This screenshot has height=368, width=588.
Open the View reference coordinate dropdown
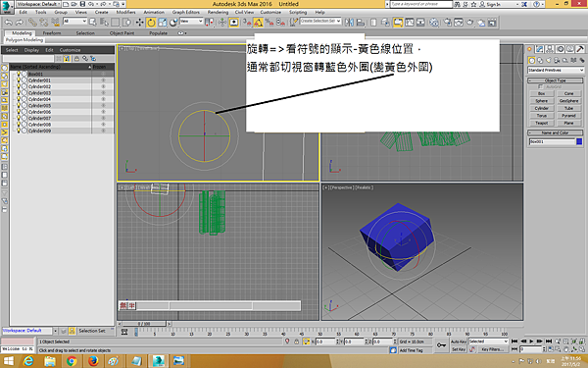point(191,22)
